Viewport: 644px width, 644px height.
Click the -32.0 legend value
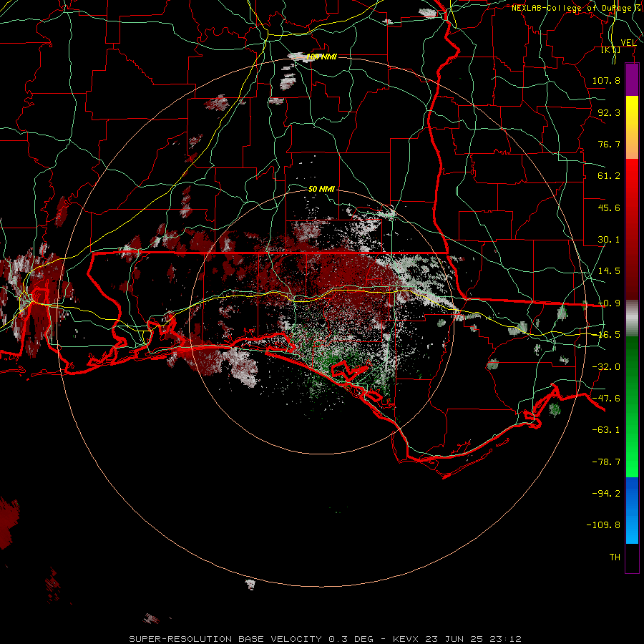click(x=606, y=367)
